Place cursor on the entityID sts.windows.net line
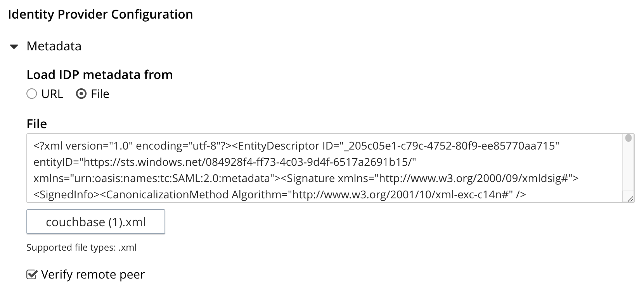This screenshot has height=289, width=644. coord(225,162)
